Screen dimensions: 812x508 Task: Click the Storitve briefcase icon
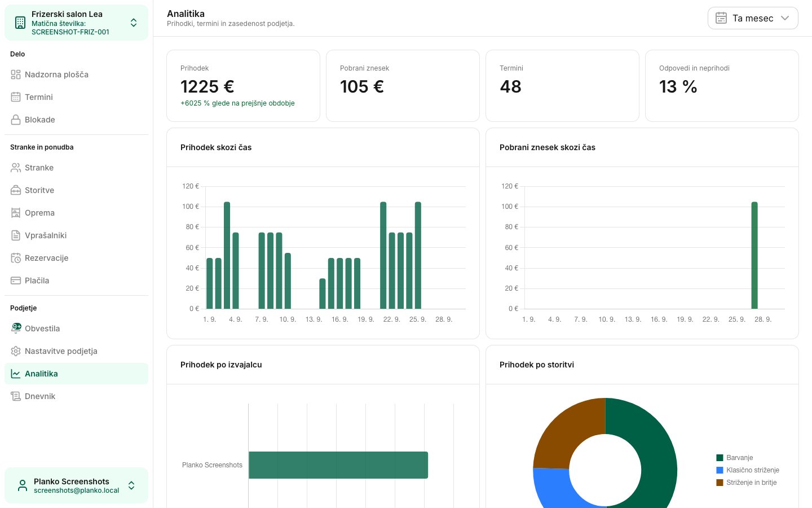[x=16, y=190]
